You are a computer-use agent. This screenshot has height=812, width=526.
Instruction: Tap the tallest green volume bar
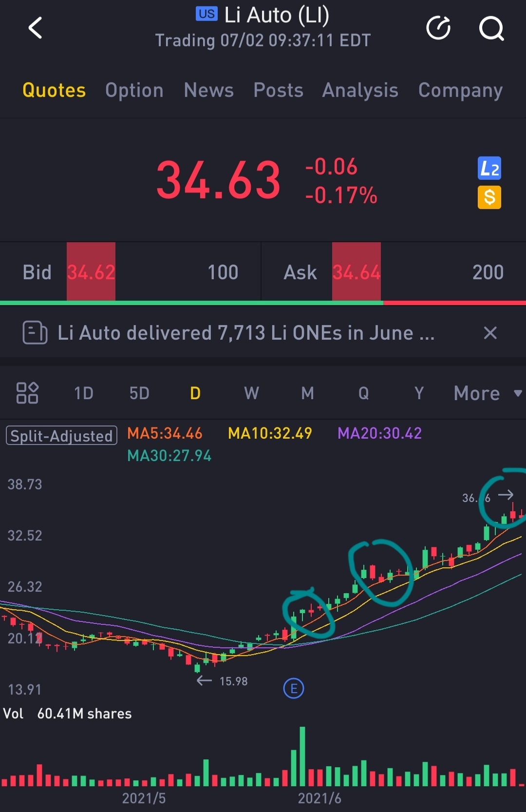click(302, 756)
